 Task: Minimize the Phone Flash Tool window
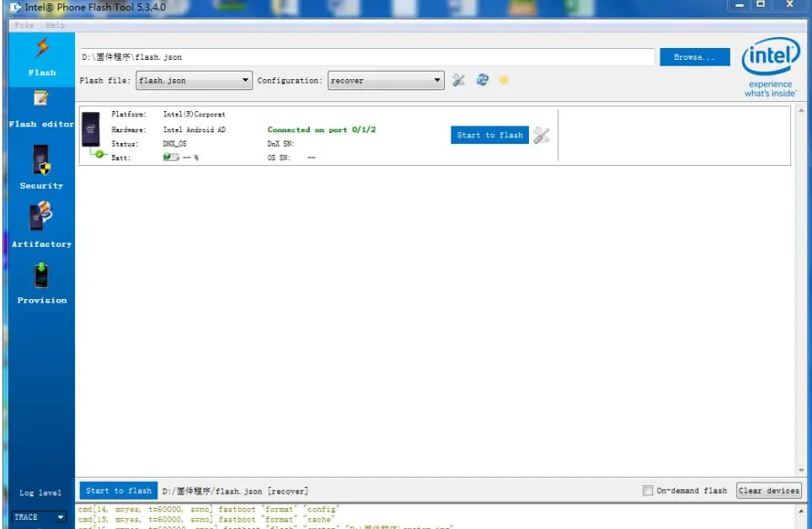740,5
